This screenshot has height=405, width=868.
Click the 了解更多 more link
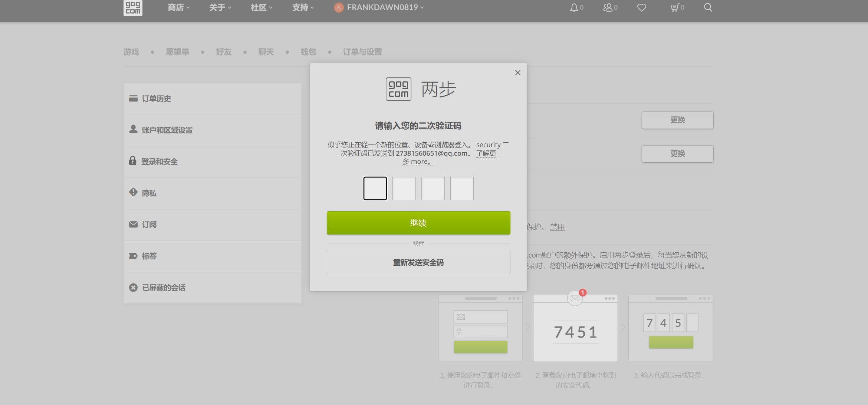(x=486, y=153)
